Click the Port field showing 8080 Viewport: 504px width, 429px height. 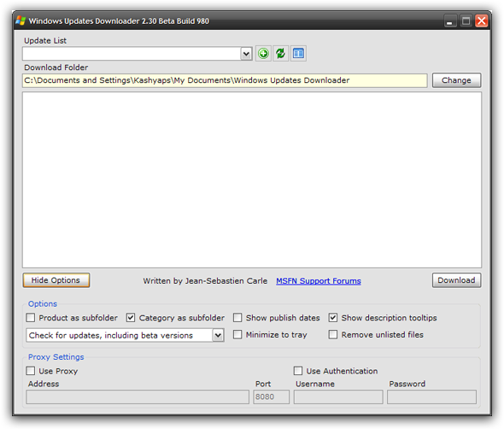click(272, 397)
